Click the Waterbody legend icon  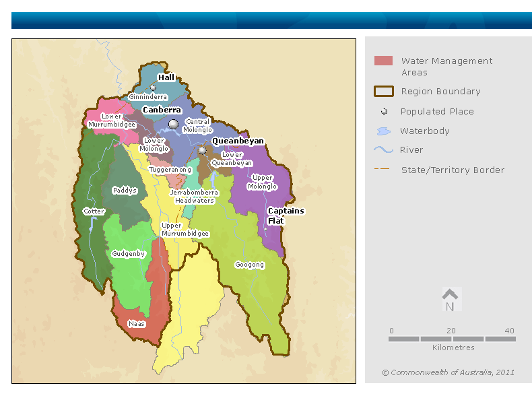[384, 131]
